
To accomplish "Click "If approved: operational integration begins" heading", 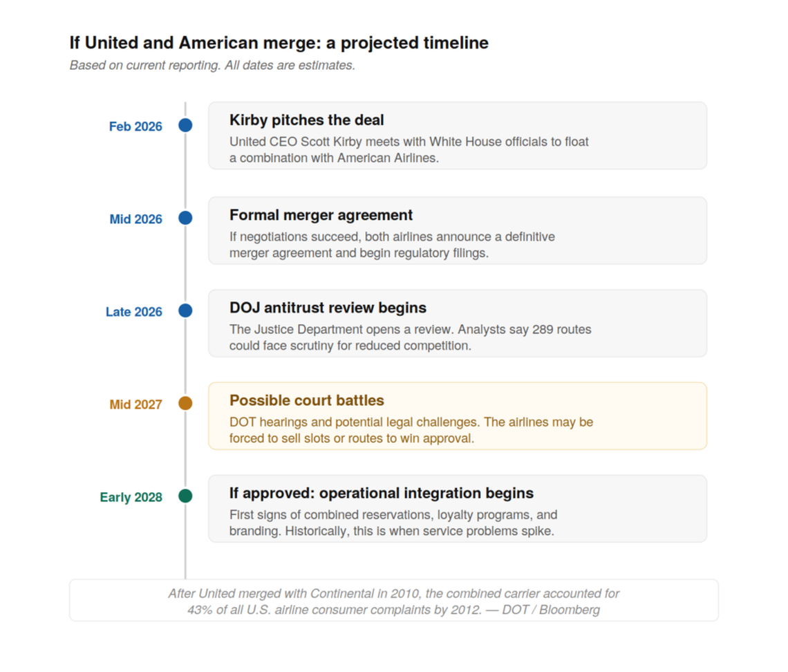I will (x=381, y=493).
